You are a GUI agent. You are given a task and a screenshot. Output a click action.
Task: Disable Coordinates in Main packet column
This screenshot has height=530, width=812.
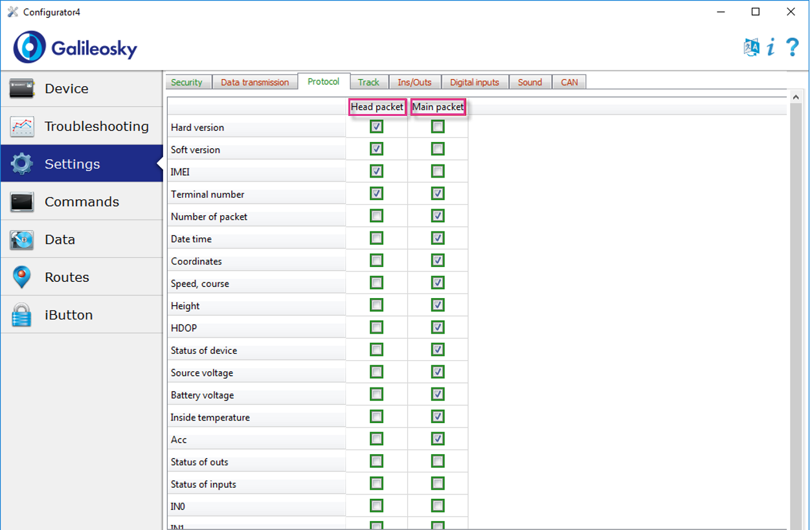tap(438, 260)
